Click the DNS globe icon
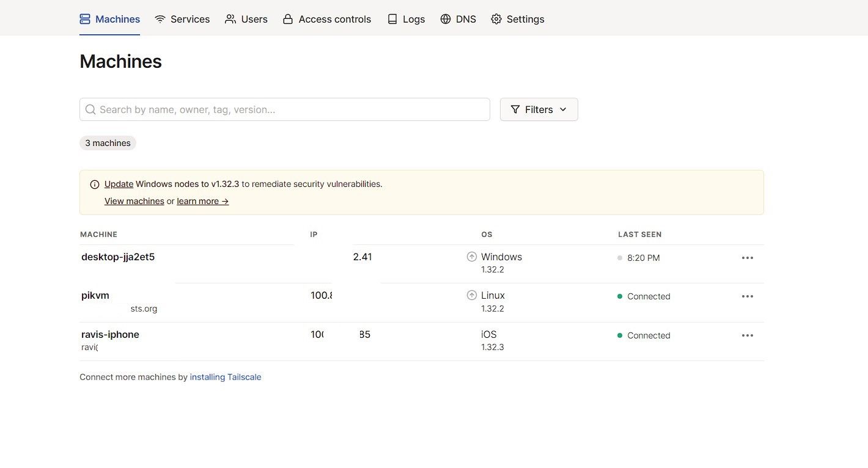Image resolution: width=868 pixels, height=468 pixels. pos(446,19)
